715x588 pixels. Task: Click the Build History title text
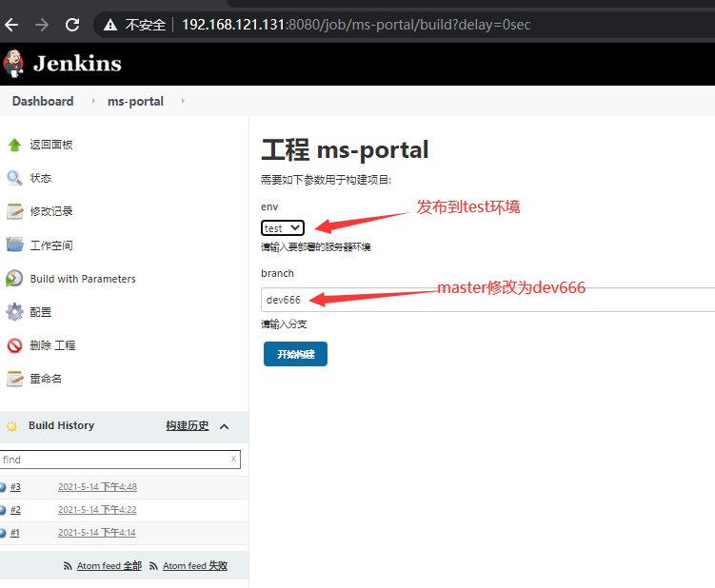pyautogui.click(x=62, y=425)
